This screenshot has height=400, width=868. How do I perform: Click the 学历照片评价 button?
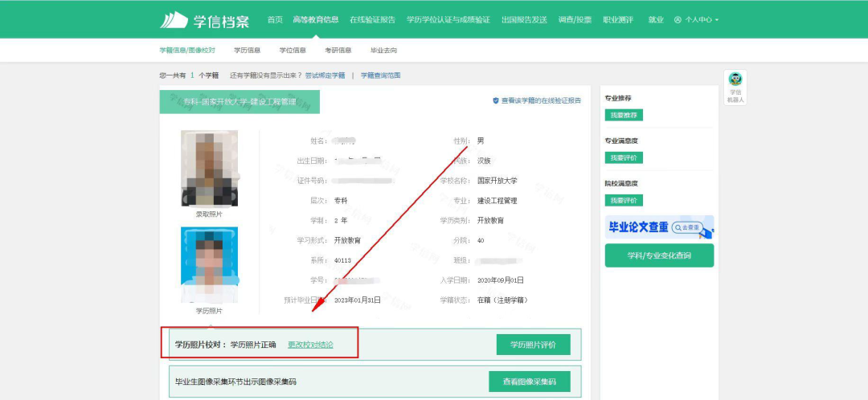tap(533, 345)
